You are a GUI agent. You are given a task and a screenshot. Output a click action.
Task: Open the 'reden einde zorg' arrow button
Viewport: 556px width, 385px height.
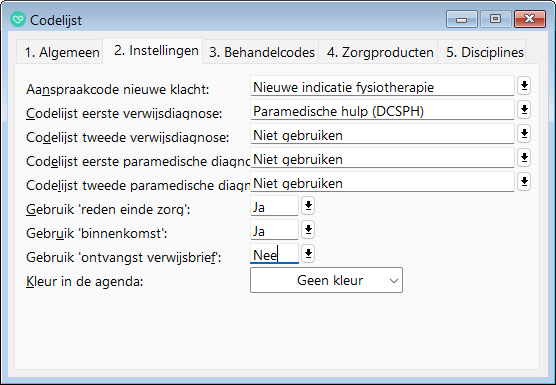click(308, 206)
